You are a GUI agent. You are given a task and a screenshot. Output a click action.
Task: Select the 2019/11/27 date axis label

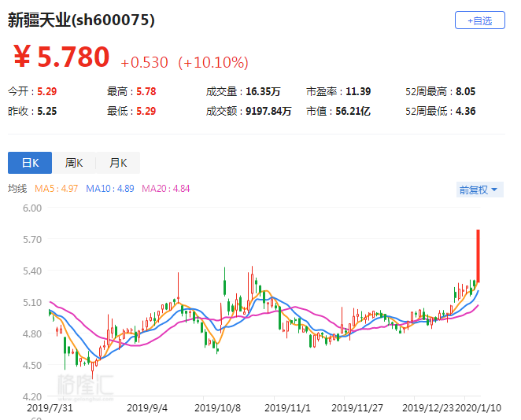tap(357, 407)
